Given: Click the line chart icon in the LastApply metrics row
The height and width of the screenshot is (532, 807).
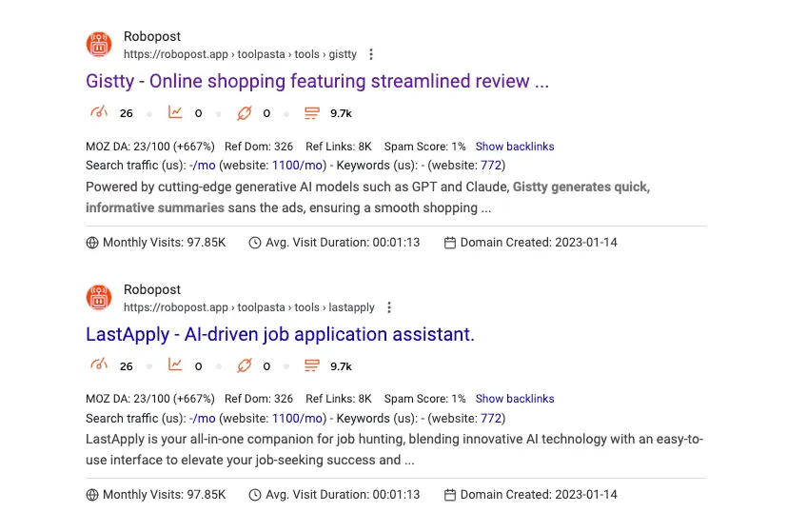Looking at the screenshot, I should (x=175, y=365).
